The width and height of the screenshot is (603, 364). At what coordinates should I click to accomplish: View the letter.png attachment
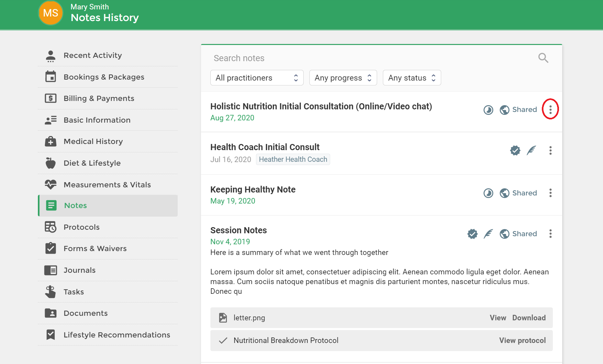tap(498, 318)
